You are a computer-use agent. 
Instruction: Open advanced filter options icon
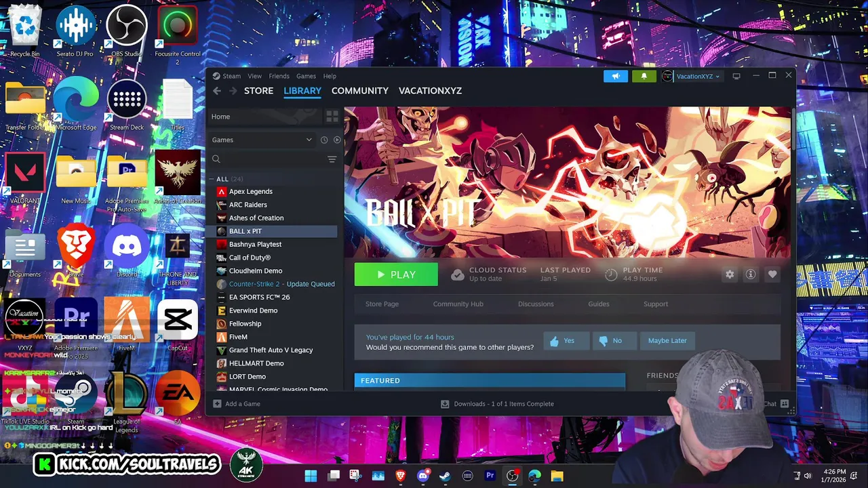(x=332, y=159)
